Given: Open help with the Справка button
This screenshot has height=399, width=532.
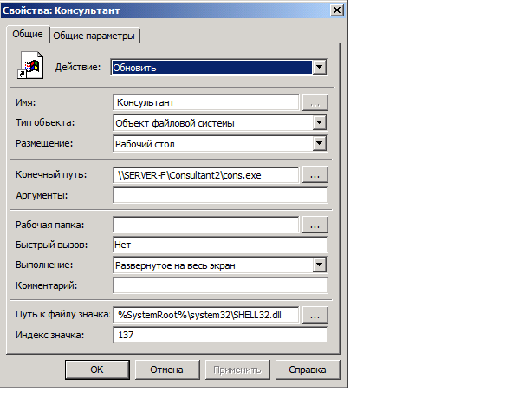Looking at the screenshot, I should tap(308, 370).
